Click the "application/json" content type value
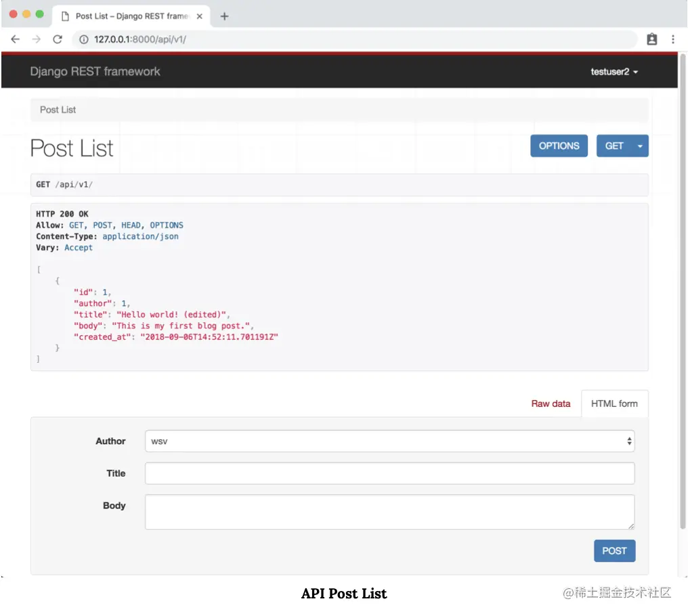Screen dimensions: 688x616 [140, 236]
